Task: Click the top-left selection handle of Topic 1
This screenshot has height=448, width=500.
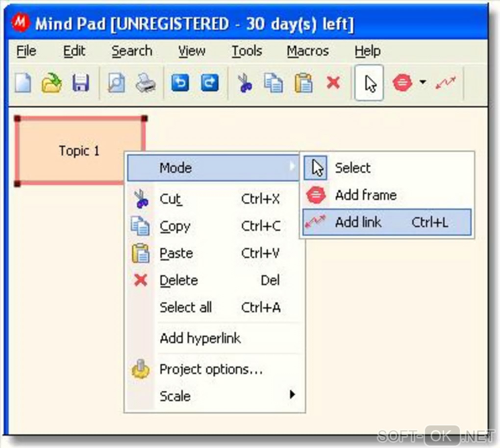Action: 18,119
